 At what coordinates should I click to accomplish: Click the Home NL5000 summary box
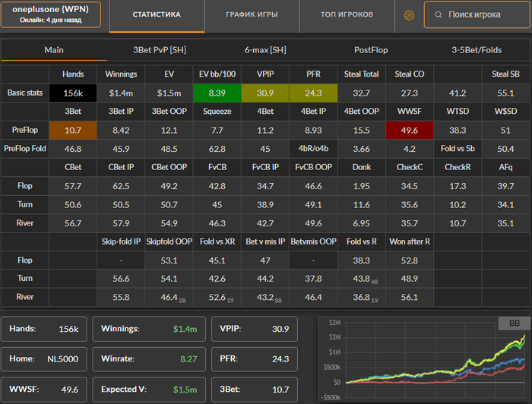coord(44,359)
